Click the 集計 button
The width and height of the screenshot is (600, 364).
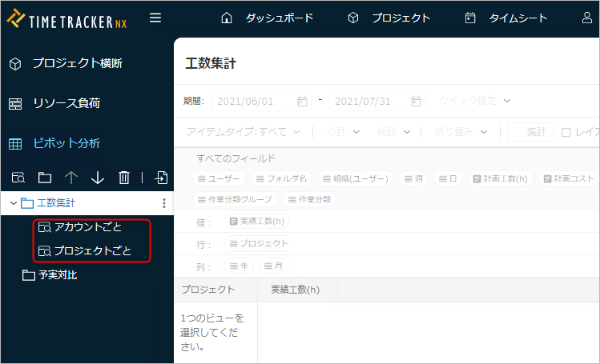click(530, 131)
